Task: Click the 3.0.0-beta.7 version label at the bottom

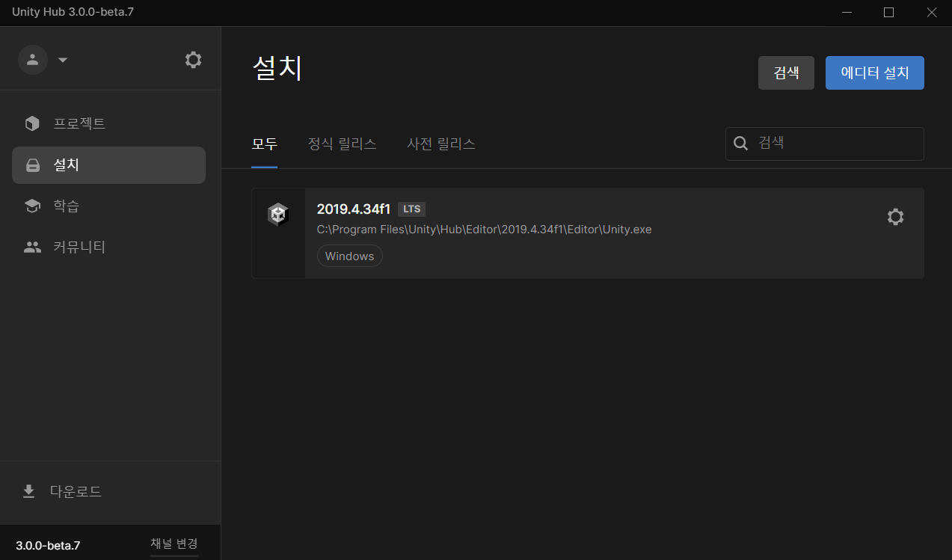Action: click(48, 546)
